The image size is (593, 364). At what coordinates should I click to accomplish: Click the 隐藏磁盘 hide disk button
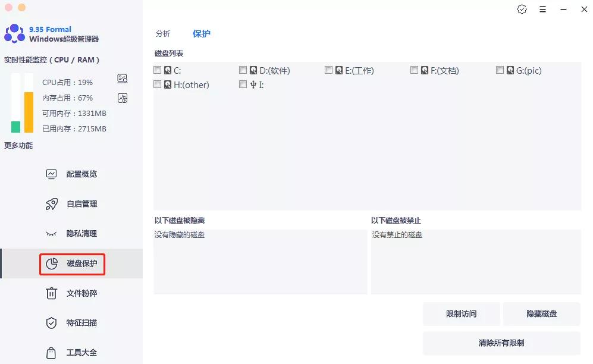(x=541, y=313)
